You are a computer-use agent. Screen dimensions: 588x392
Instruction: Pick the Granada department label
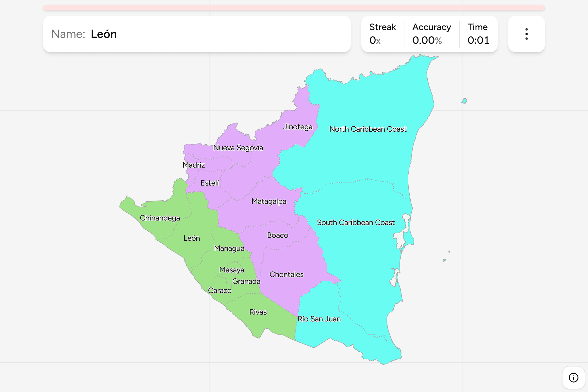point(246,281)
